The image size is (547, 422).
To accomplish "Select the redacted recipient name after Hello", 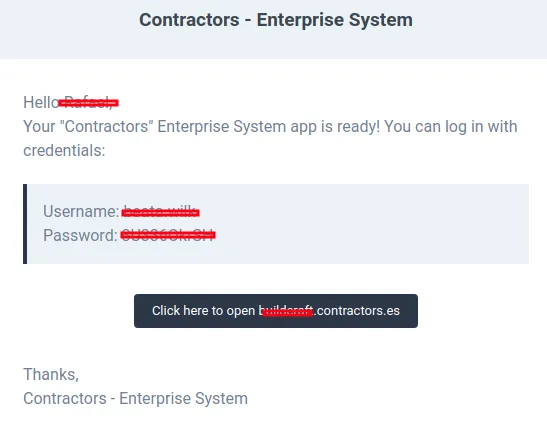I will pyautogui.click(x=89, y=103).
